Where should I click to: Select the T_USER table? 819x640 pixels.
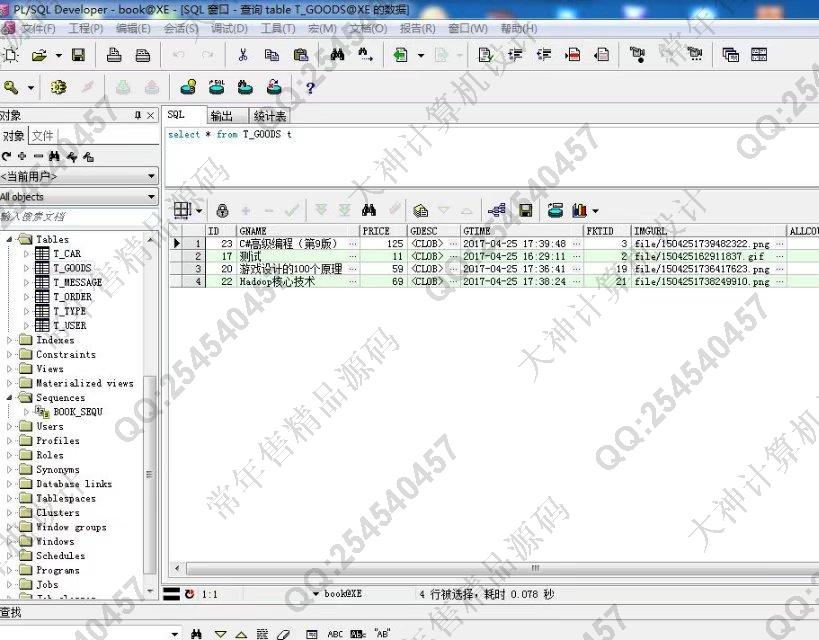69,325
